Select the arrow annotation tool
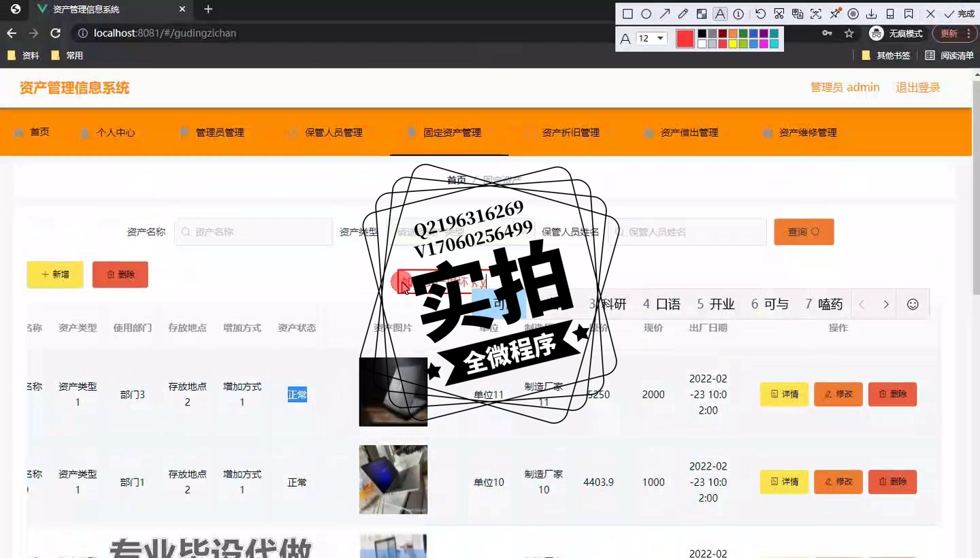 665,14
